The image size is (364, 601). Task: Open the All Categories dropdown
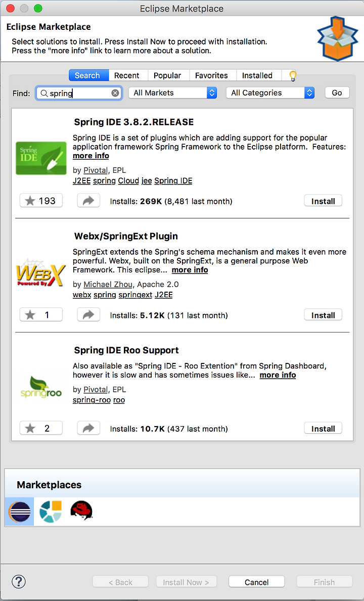[270, 93]
